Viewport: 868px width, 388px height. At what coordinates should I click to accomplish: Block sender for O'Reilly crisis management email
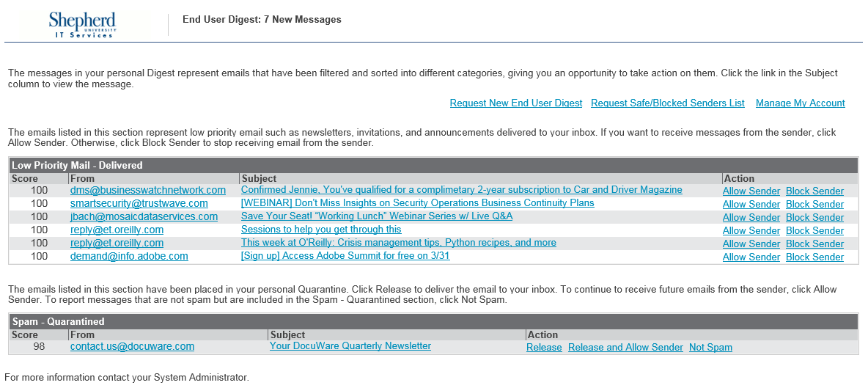(x=814, y=244)
